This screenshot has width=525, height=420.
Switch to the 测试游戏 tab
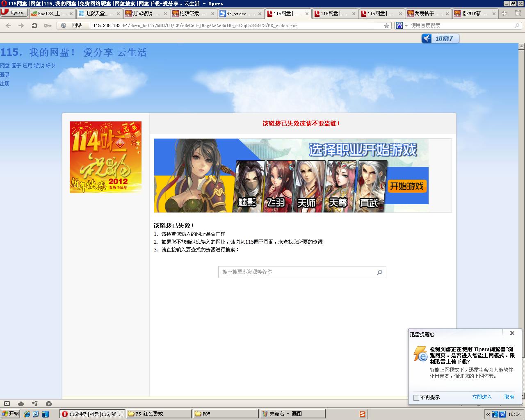click(146, 14)
